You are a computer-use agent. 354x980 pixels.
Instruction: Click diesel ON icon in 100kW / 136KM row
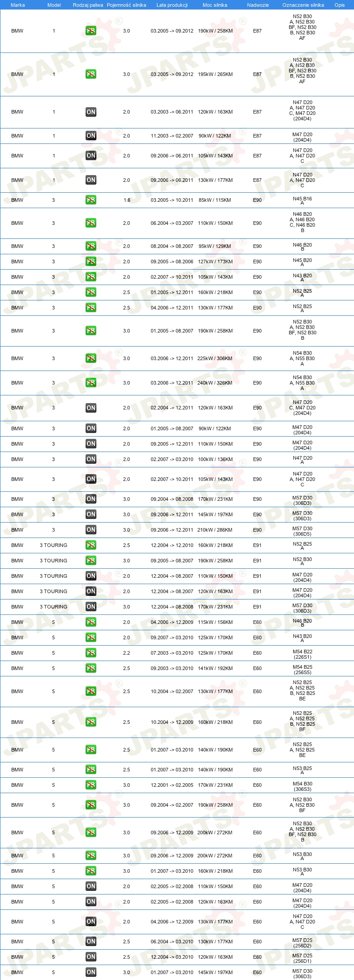(91, 459)
